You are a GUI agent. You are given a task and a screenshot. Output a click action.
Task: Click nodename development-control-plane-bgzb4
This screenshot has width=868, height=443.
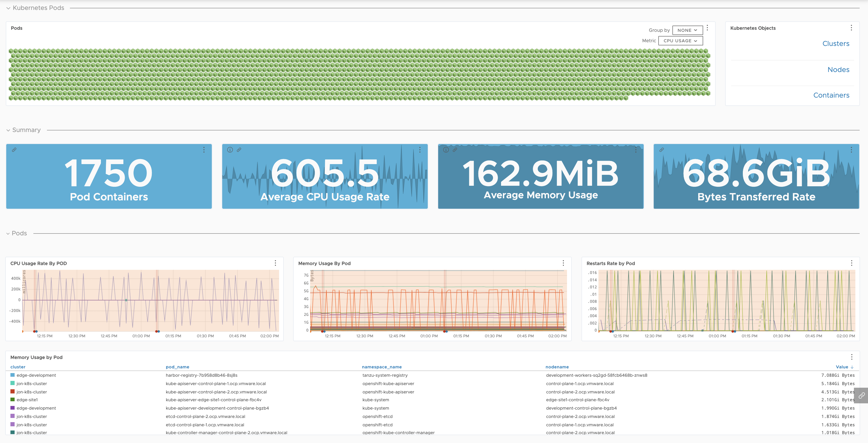point(581,408)
